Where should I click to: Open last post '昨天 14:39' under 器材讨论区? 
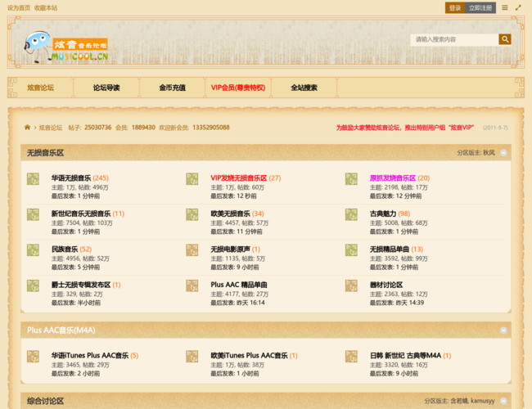point(410,303)
